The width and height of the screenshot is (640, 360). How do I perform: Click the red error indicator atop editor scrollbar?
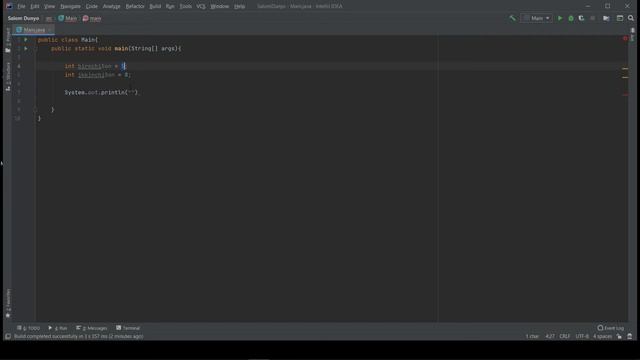coord(625,38)
